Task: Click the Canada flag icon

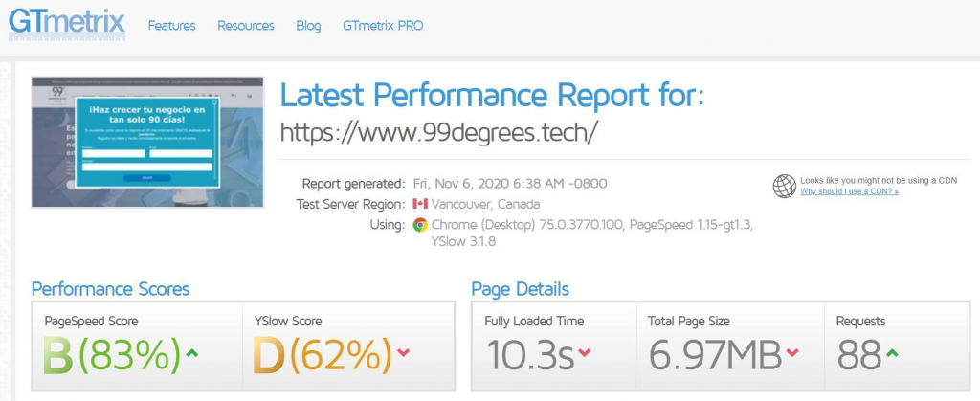Action: point(419,204)
